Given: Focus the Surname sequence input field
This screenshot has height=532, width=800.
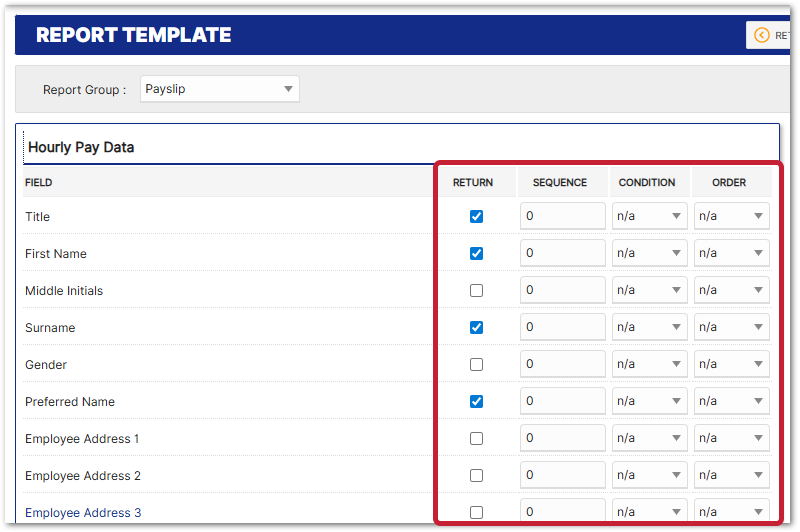Looking at the screenshot, I should pyautogui.click(x=562, y=328).
